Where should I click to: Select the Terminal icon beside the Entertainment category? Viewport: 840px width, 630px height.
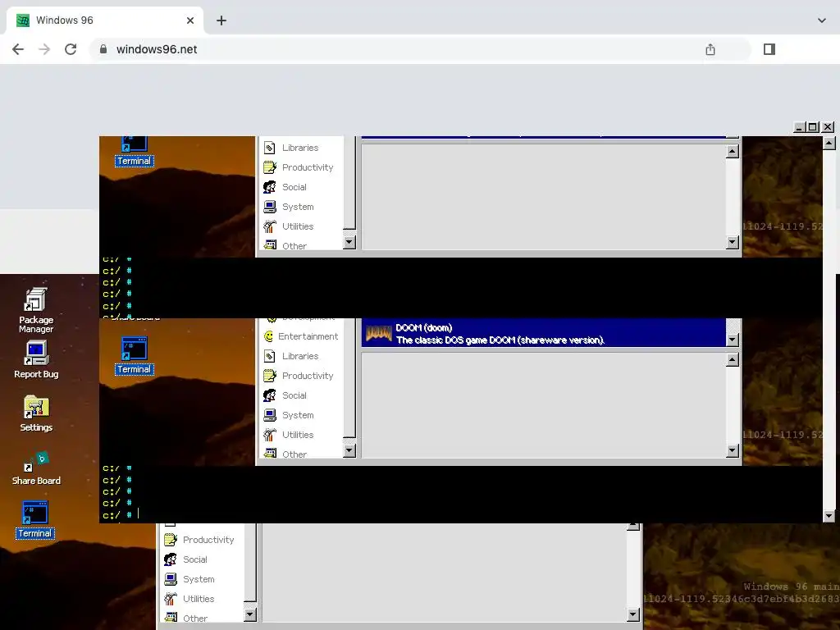tap(134, 355)
